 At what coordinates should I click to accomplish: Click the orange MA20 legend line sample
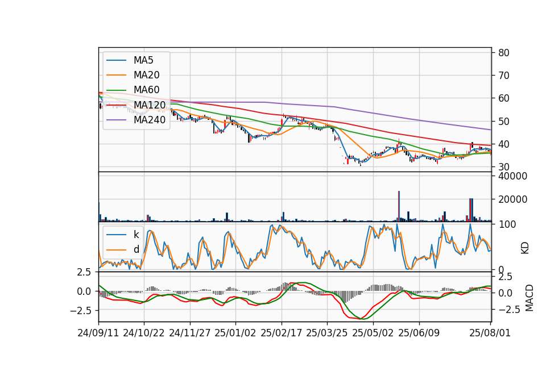(116, 75)
